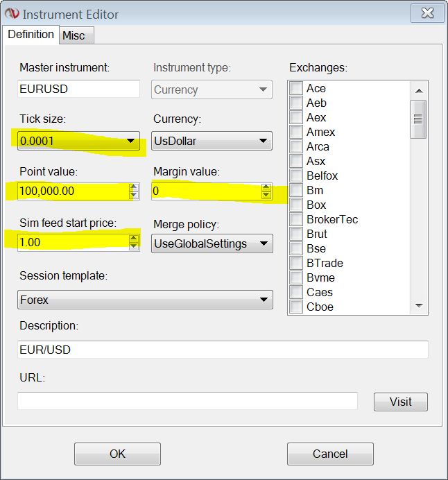448x480 pixels.
Task: Enable the Amex exchange checkbox
Action: 296,132
